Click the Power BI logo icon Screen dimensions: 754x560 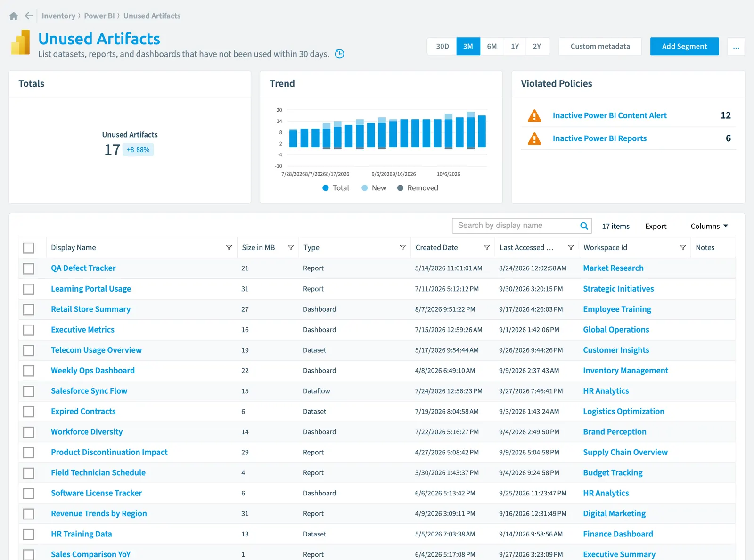pyautogui.click(x=20, y=42)
